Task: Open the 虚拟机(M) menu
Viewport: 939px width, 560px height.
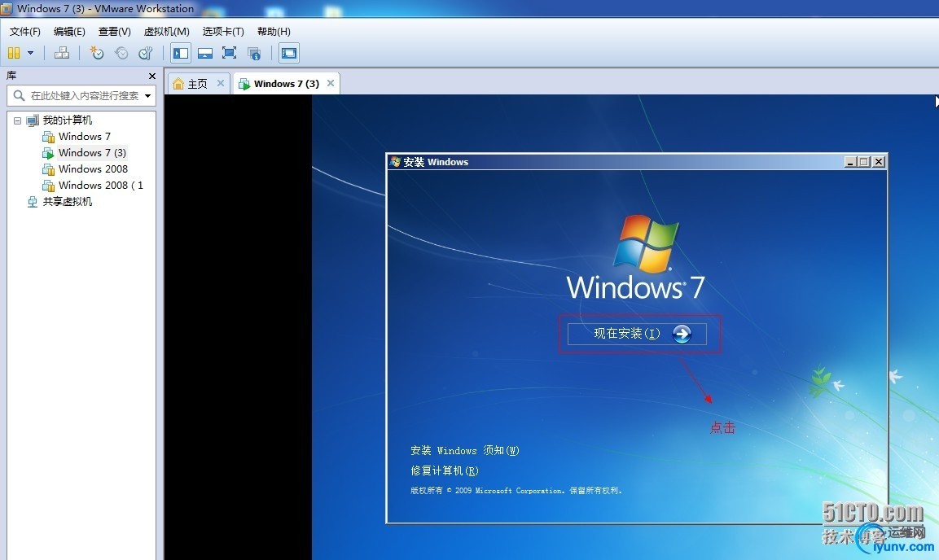Action: [x=166, y=31]
